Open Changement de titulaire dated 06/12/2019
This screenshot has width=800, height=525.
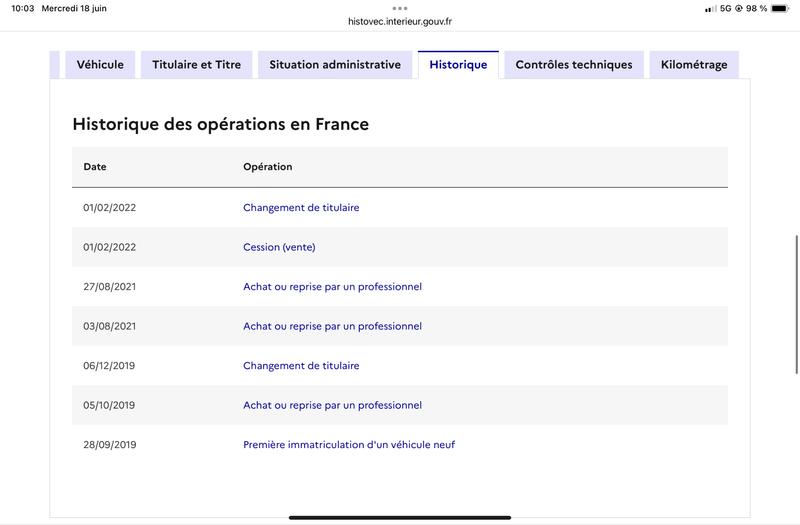(x=301, y=366)
